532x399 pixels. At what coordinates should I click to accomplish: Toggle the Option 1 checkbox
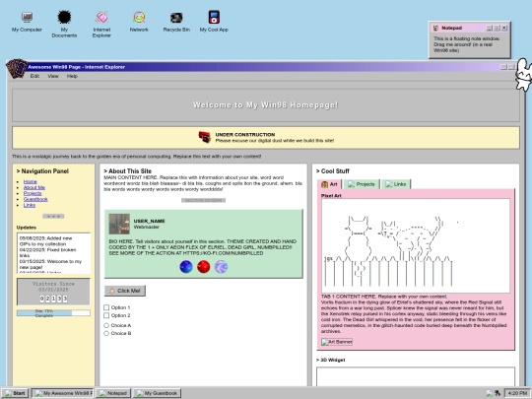coord(106,307)
